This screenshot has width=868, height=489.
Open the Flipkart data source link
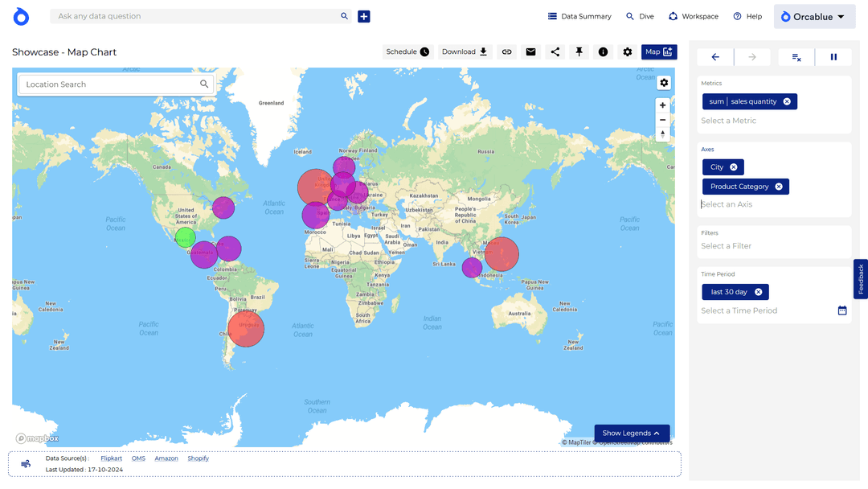tap(112, 458)
